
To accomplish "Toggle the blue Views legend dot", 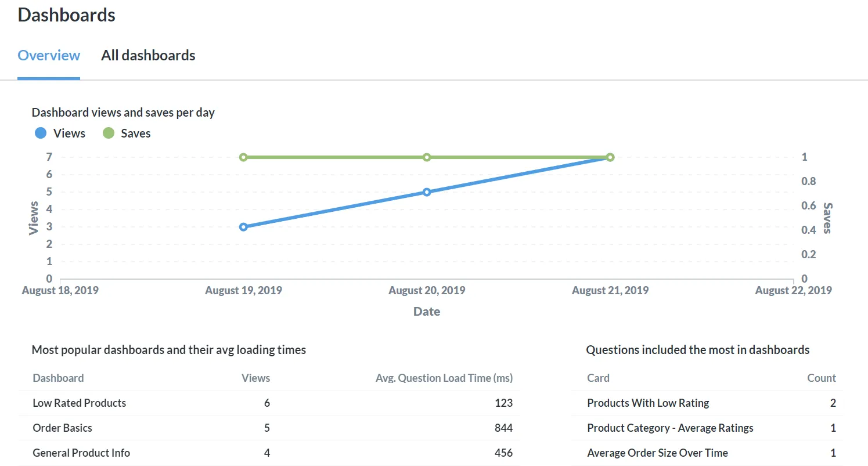I will tap(41, 133).
